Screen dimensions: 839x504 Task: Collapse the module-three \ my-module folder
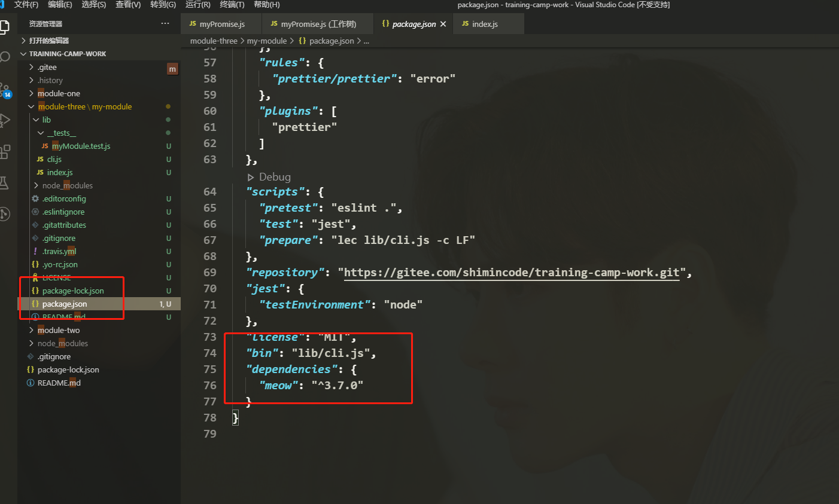(31, 106)
